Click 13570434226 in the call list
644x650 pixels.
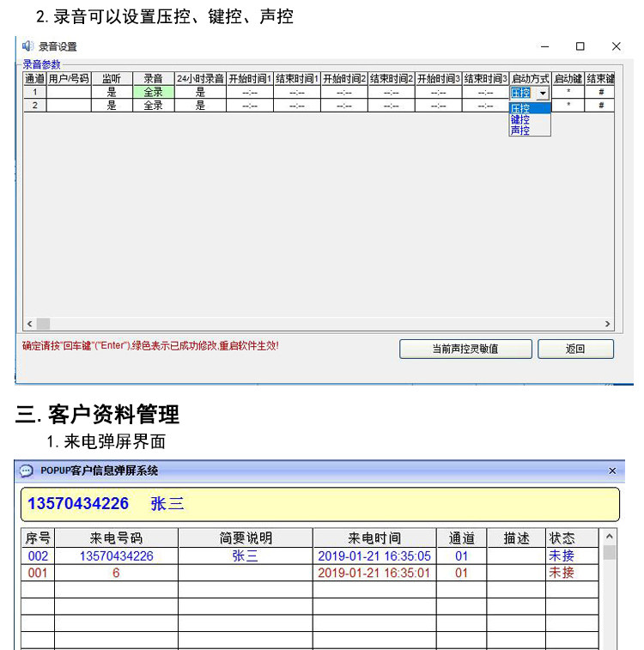coord(117,556)
